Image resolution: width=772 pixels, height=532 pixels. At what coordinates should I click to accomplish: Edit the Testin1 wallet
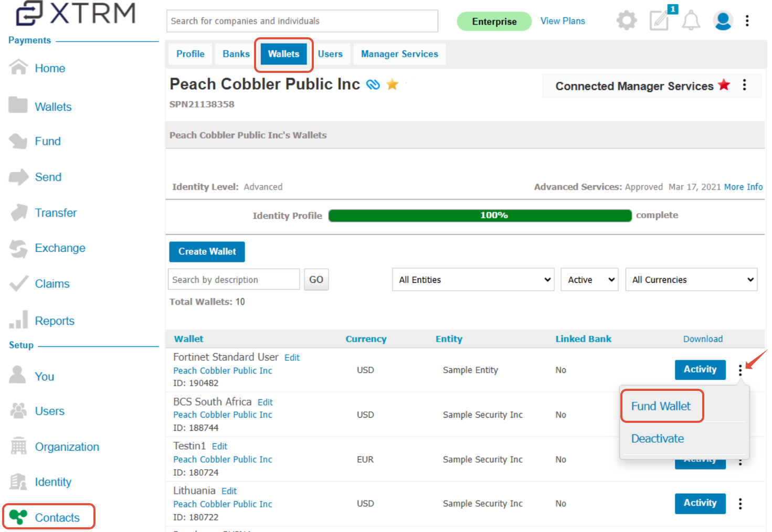point(219,446)
